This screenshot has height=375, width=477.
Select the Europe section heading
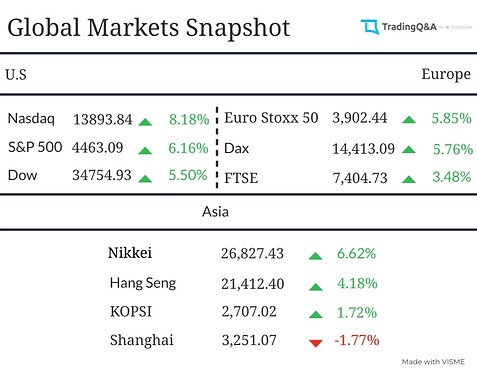click(x=446, y=75)
